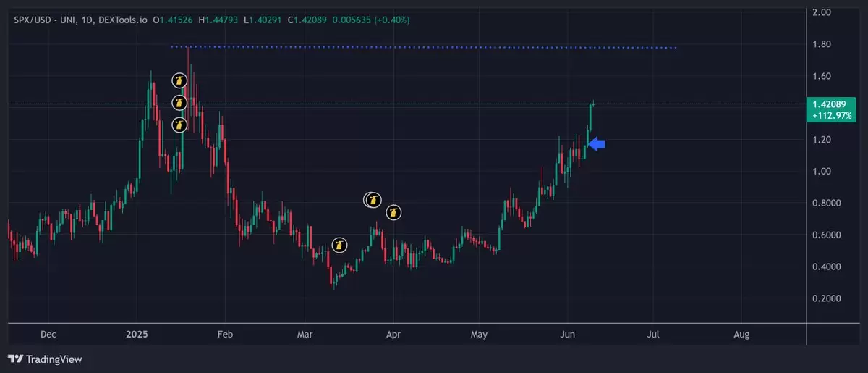Screen dimensions: 868x373
Task: Click the yellow marker icon above April near 0.74
Action: point(393,212)
